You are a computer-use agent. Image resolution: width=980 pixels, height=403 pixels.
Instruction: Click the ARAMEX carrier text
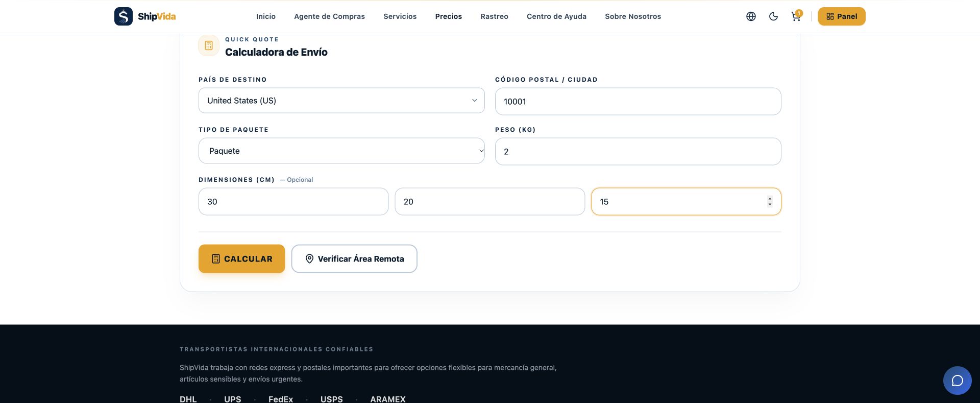pos(388,399)
